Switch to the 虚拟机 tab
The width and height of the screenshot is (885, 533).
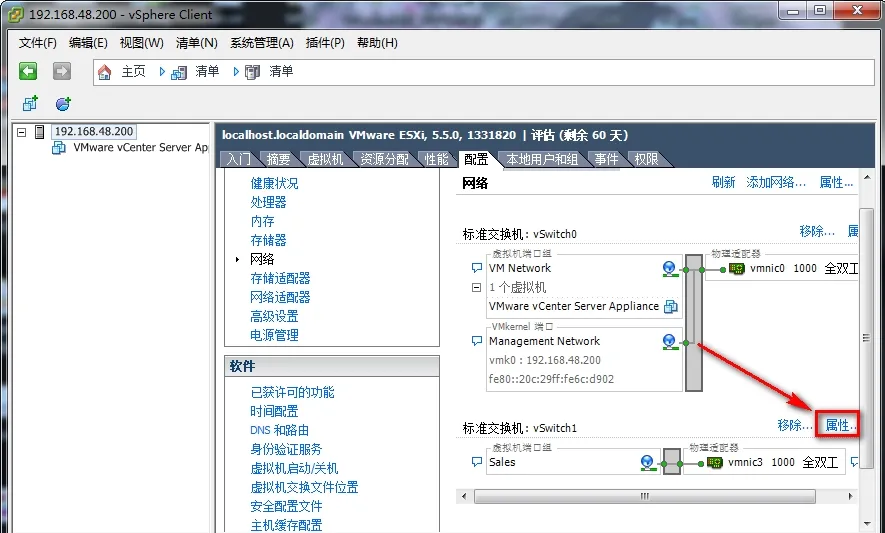click(325, 160)
